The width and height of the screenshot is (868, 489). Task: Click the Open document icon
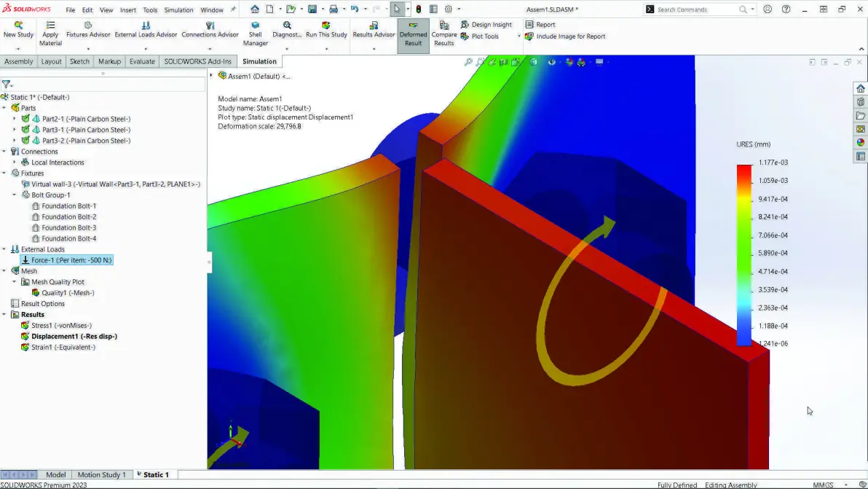[x=291, y=9]
